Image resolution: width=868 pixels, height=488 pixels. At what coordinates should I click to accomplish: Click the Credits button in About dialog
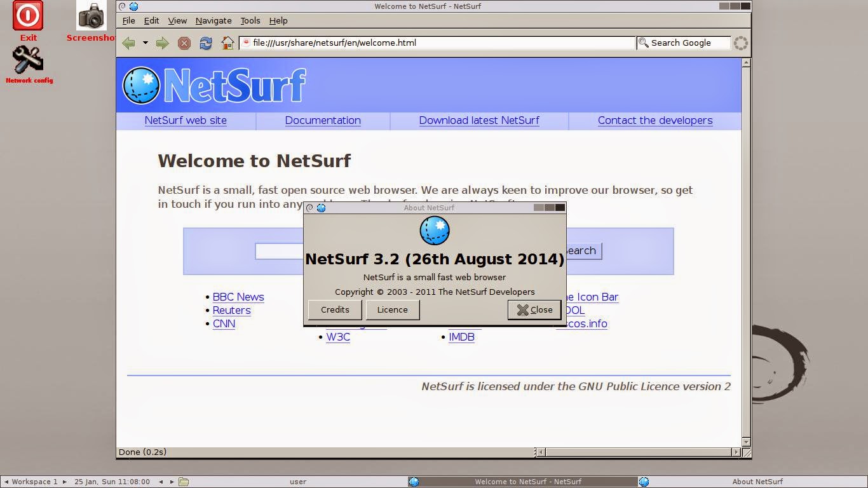pyautogui.click(x=335, y=310)
